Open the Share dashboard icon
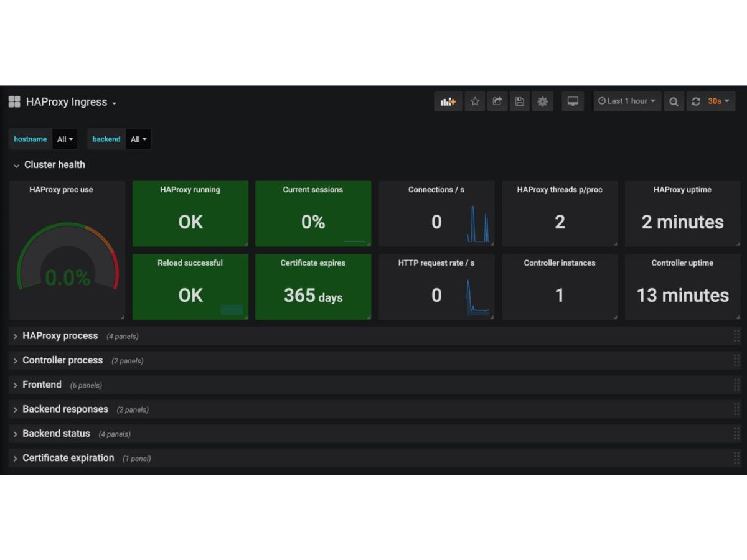The width and height of the screenshot is (747, 560). (497, 101)
